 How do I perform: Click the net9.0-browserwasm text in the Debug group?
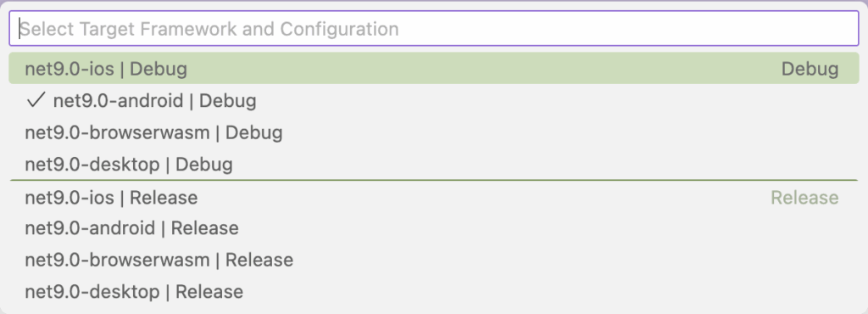pos(117,133)
